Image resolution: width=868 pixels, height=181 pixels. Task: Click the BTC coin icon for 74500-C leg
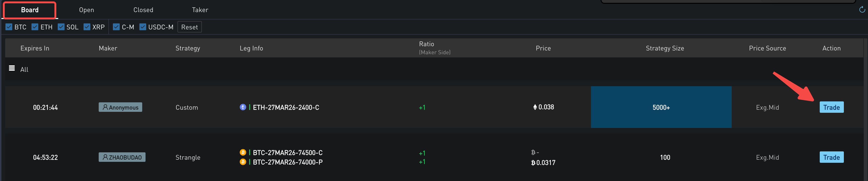pyautogui.click(x=243, y=152)
